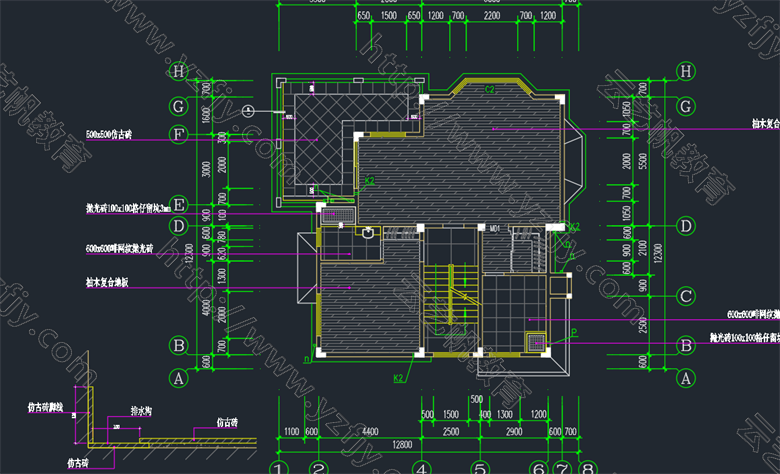Select the right-side axis bubble A
Image resolution: width=780 pixels, height=474 pixels.
(686, 379)
